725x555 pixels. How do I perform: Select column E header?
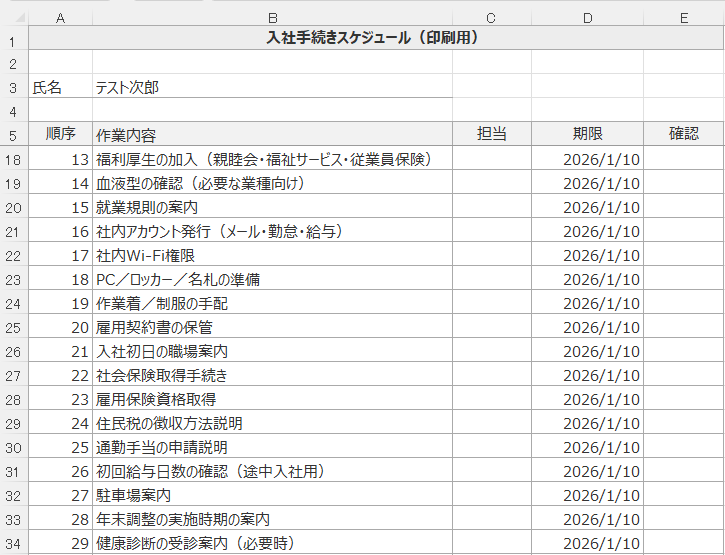click(684, 18)
